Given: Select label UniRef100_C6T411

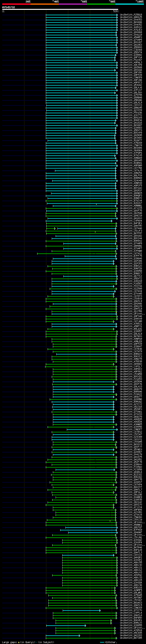Looking at the screenshot, I should tap(131, 254).
